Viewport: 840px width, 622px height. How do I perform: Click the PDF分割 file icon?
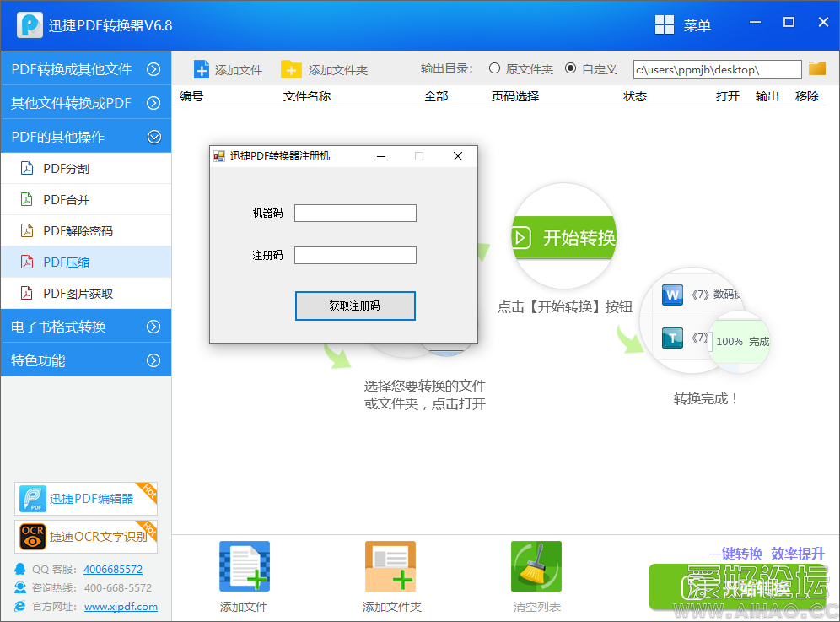[27, 168]
